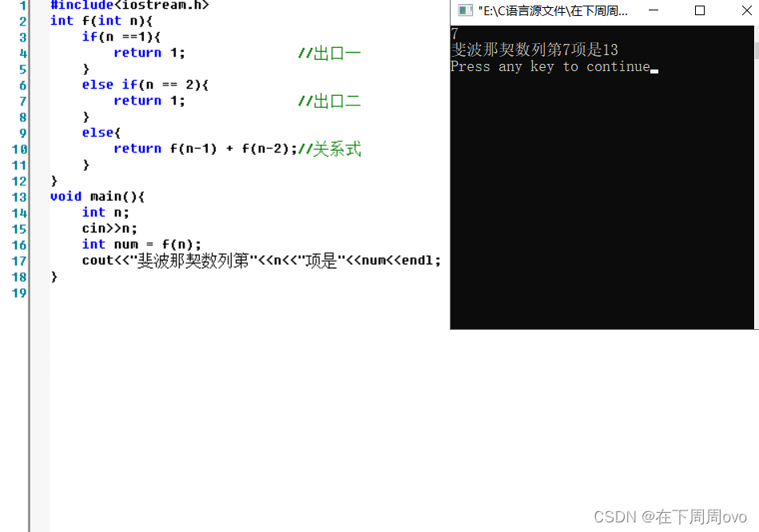Click the 'else if(n == 2){' line

point(145,85)
